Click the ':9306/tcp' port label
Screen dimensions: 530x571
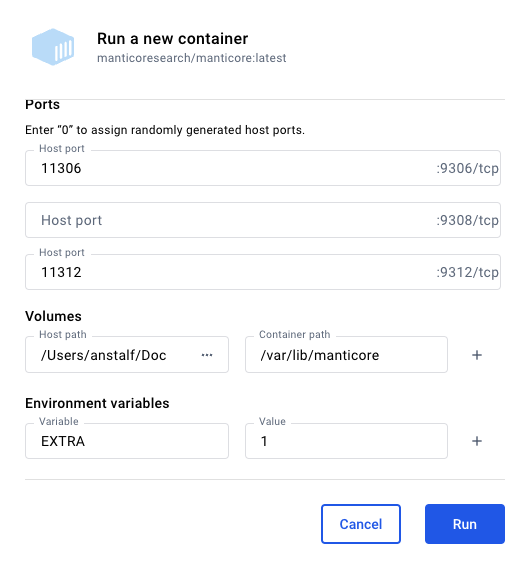468,168
